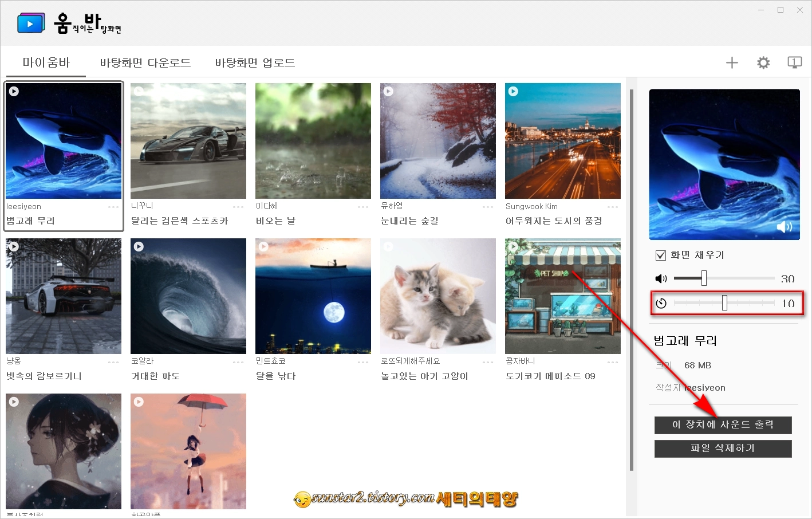Play the 범고래 무리 thumbnail preview icon
This screenshot has width=812, height=519.
(14, 91)
